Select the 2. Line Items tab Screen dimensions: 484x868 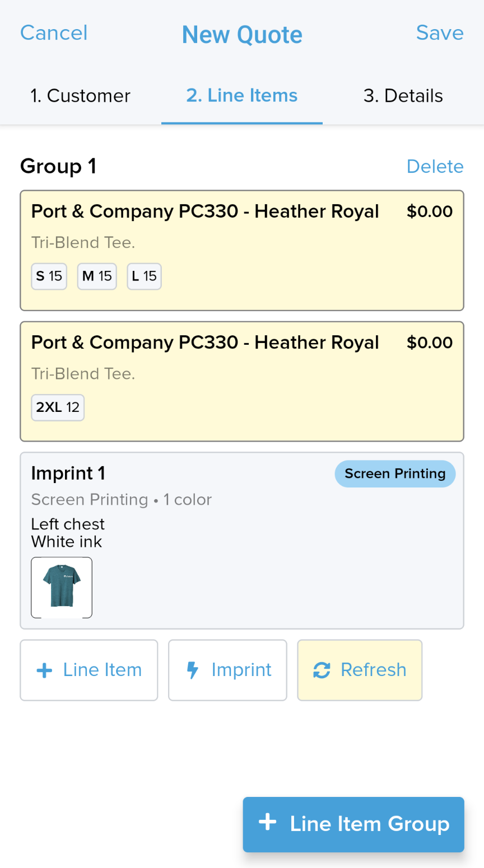[x=242, y=96]
